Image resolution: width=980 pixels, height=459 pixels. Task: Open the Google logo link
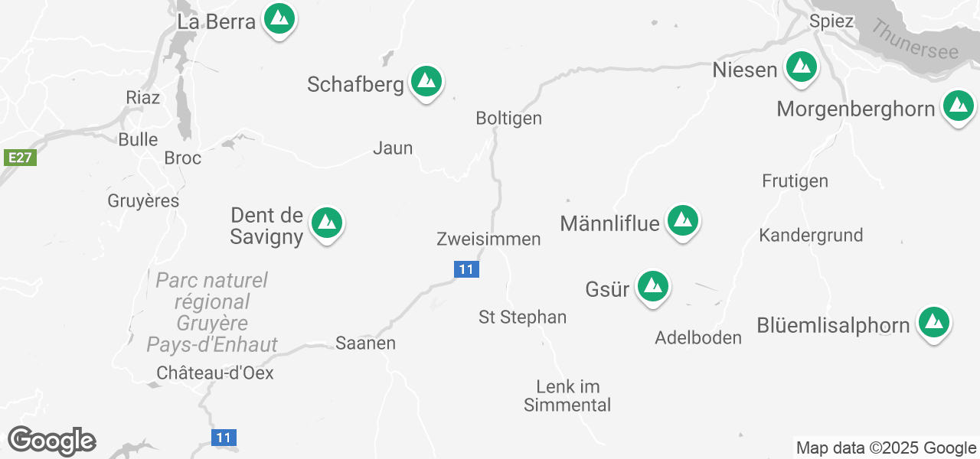[51, 441]
